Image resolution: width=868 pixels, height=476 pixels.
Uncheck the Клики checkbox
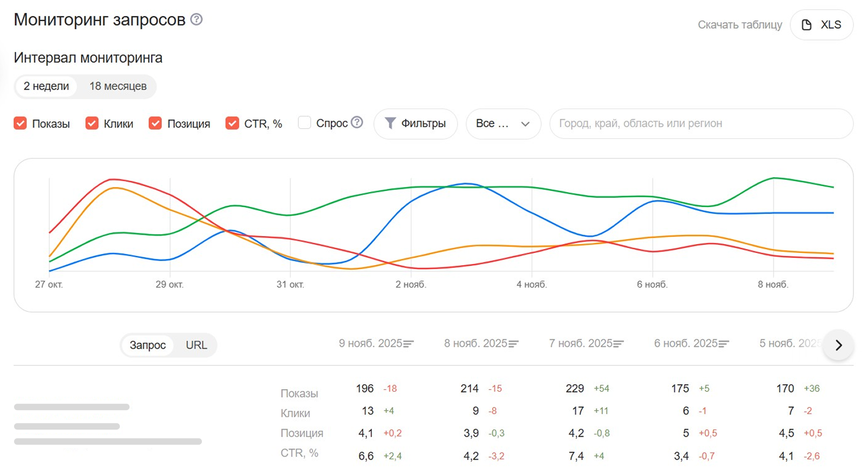tap(92, 123)
